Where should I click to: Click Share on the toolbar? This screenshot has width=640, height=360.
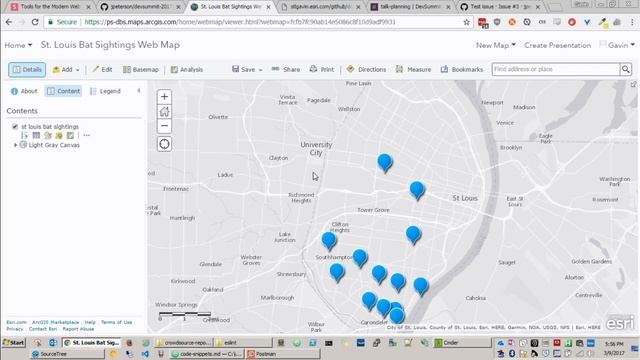tap(286, 70)
